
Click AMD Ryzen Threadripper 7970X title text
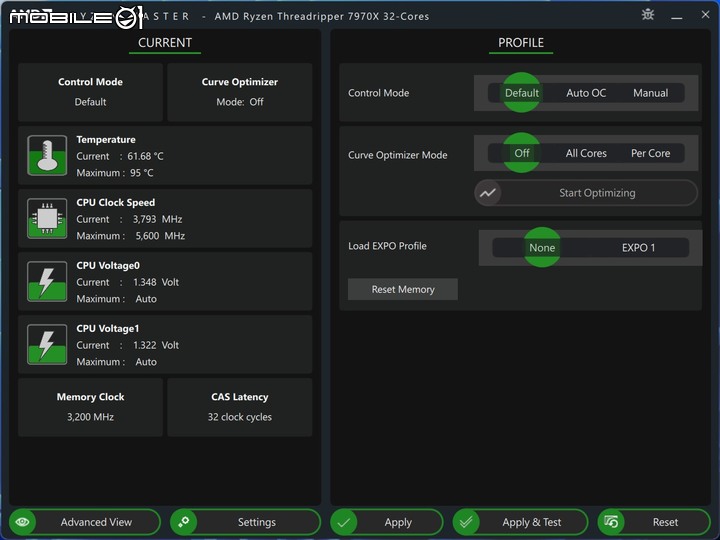321,17
